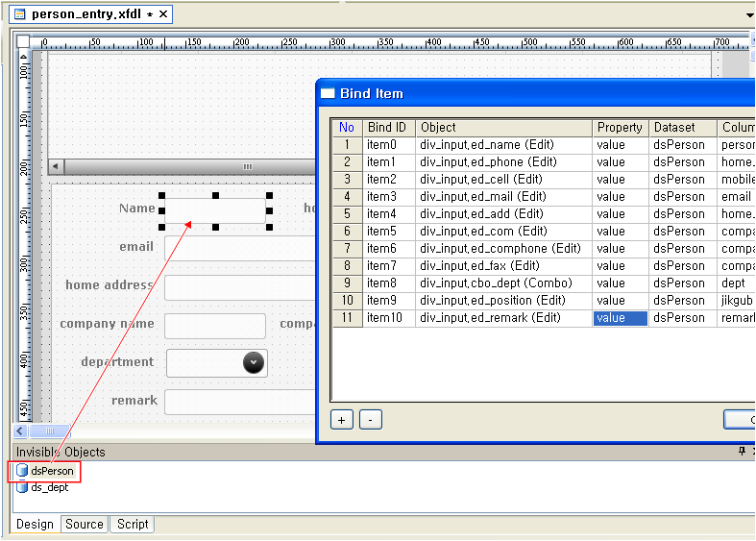756x541 pixels.
Task: Click the dsPerson dataset icon
Action: (x=22, y=471)
